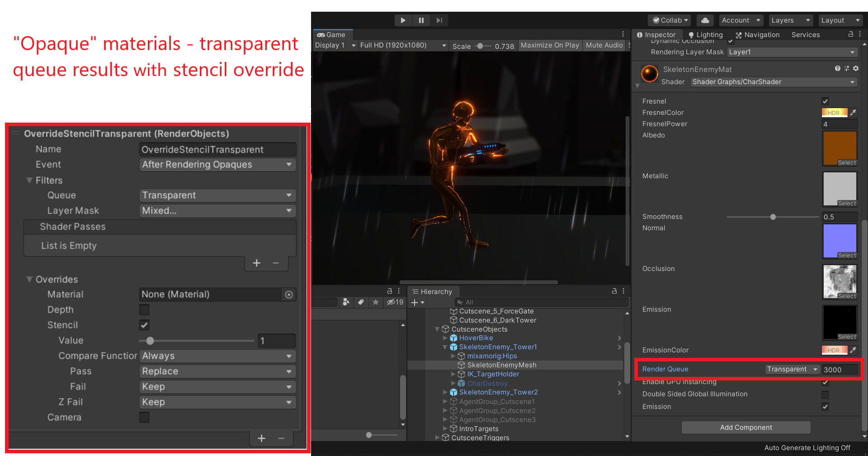Click the label filter icon in the toolbar
The width and height of the screenshot is (868, 456).
tap(361, 302)
